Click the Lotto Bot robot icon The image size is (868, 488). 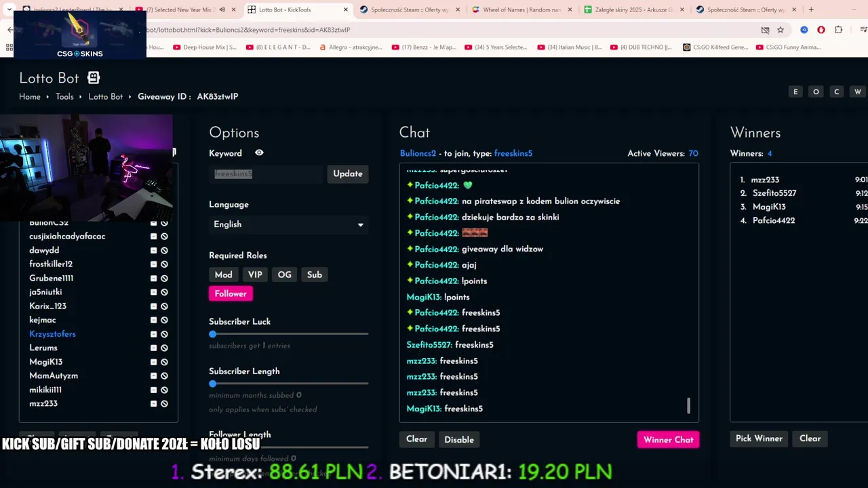(94, 78)
